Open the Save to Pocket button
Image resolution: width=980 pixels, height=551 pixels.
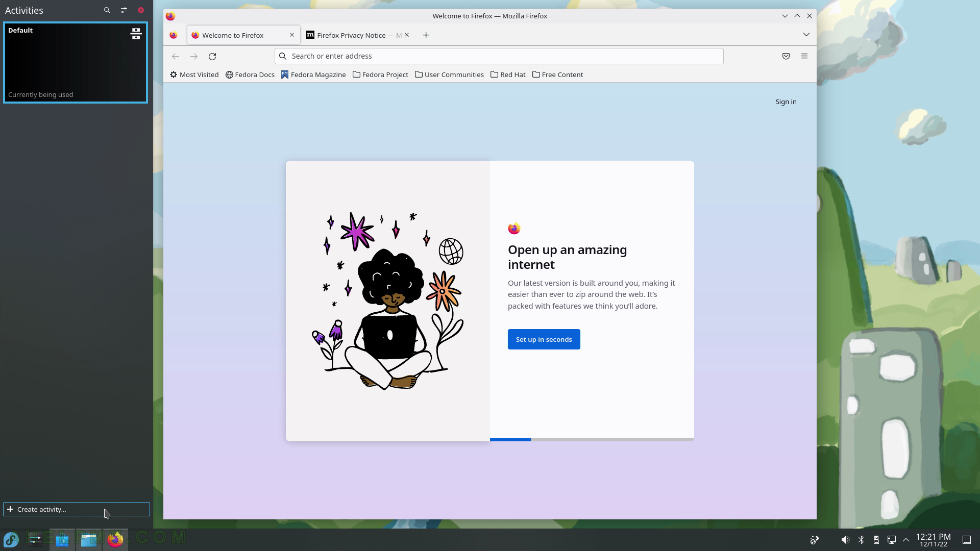786,56
